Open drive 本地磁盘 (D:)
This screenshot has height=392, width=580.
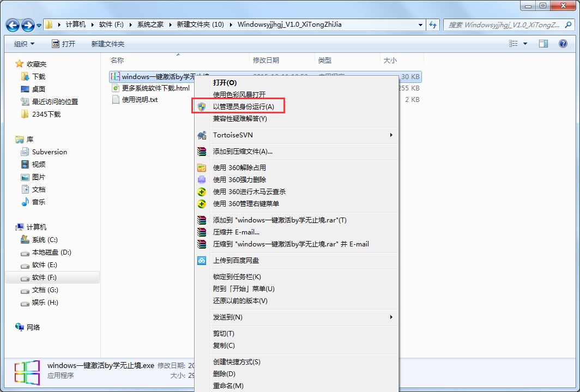tap(46, 252)
